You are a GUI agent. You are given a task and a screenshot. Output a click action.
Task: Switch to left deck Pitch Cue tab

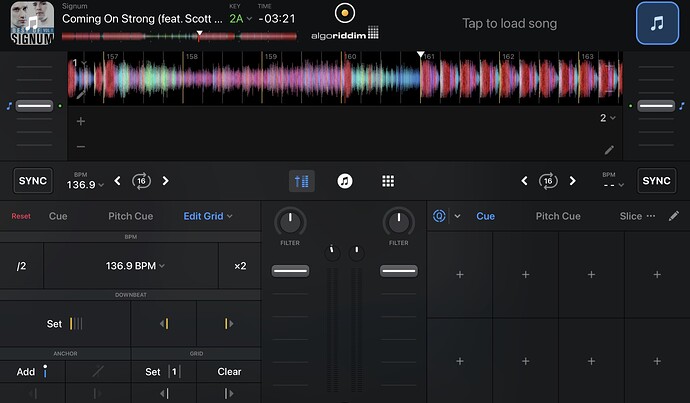[131, 216]
